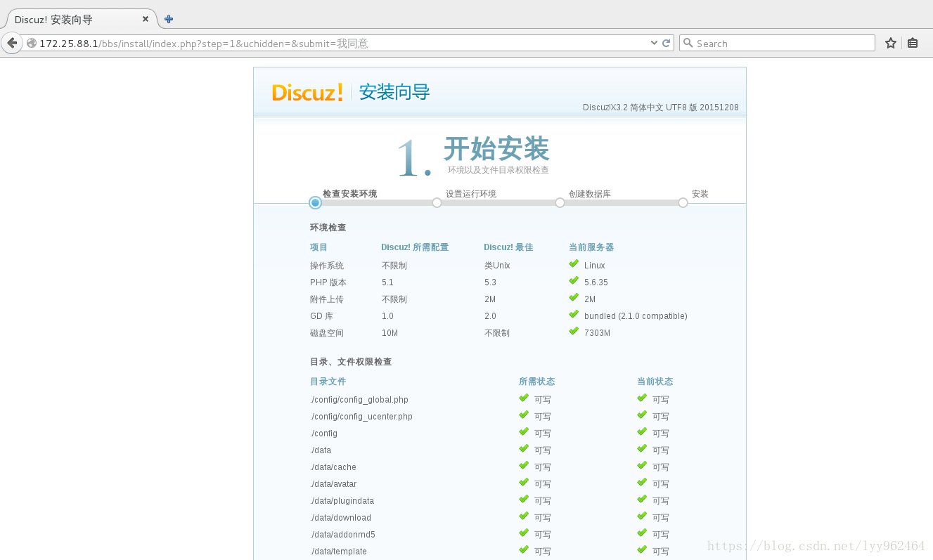
Task: Click the 设置运行环境 step marker
Action: pos(437,202)
